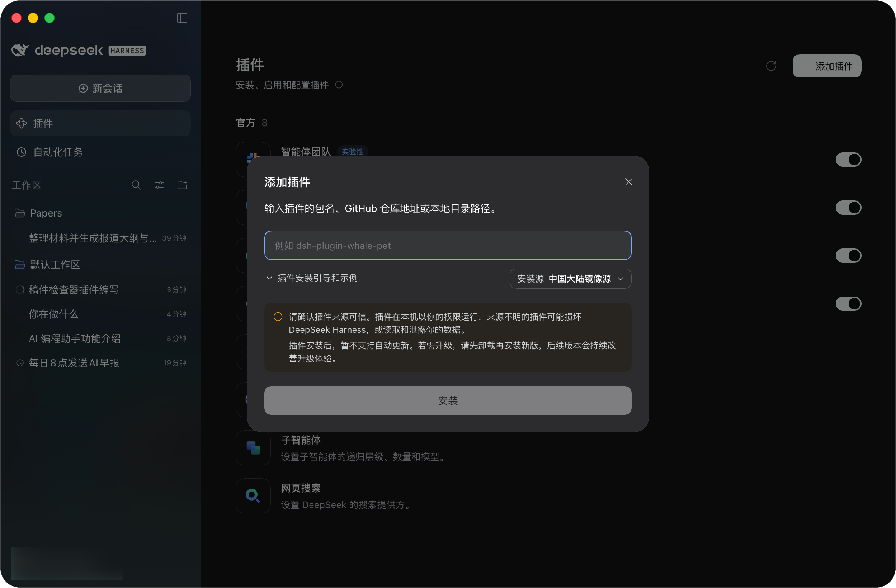Click the 工作区 section label

coord(26,185)
